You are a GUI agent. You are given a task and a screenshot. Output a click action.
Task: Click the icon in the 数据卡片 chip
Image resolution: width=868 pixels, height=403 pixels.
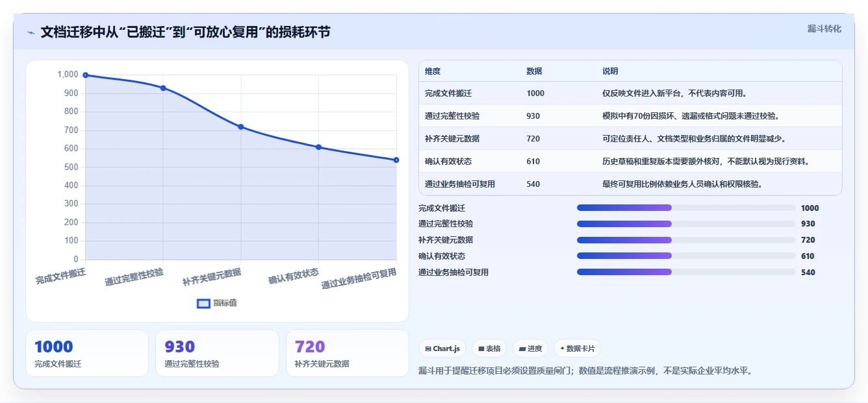[563, 348]
